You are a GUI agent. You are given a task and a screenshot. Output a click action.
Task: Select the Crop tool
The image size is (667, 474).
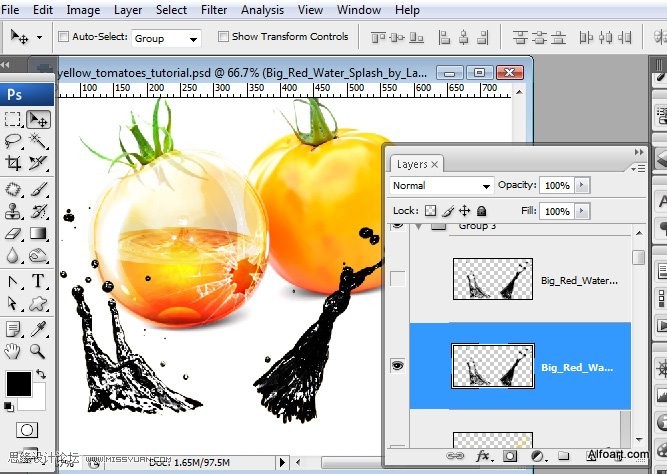(13, 163)
